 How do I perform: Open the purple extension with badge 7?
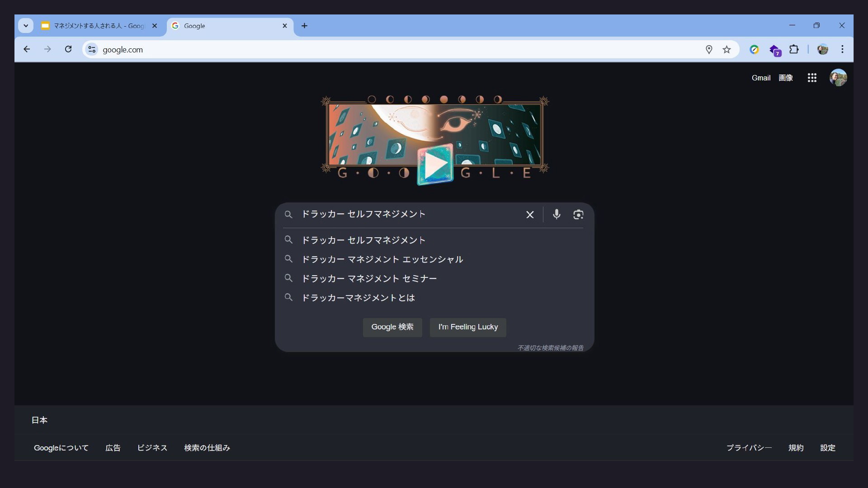(775, 50)
